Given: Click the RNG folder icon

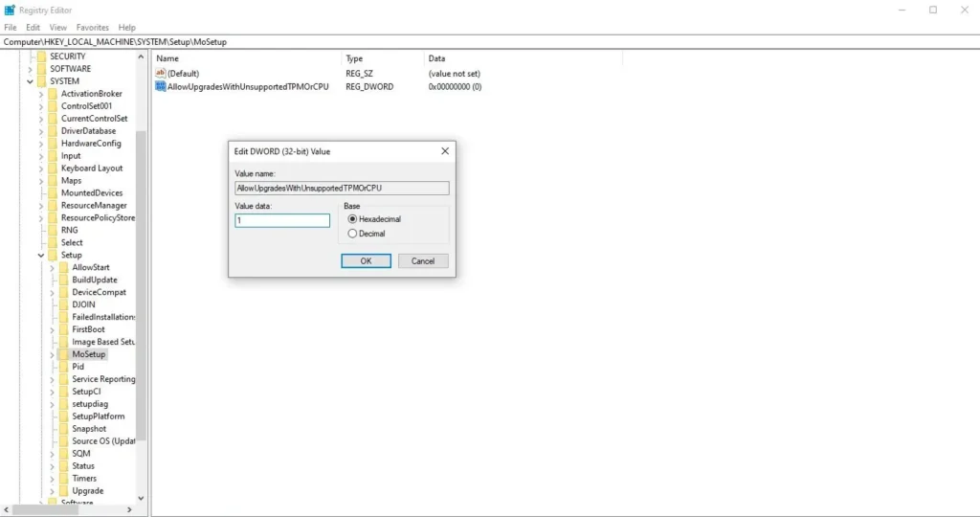Looking at the screenshot, I should 54,230.
